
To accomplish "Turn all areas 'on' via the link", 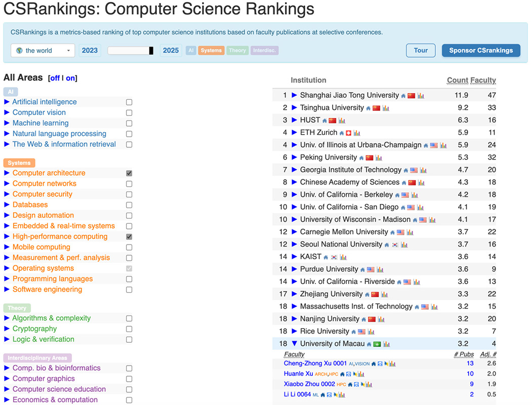I will (x=71, y=78).
